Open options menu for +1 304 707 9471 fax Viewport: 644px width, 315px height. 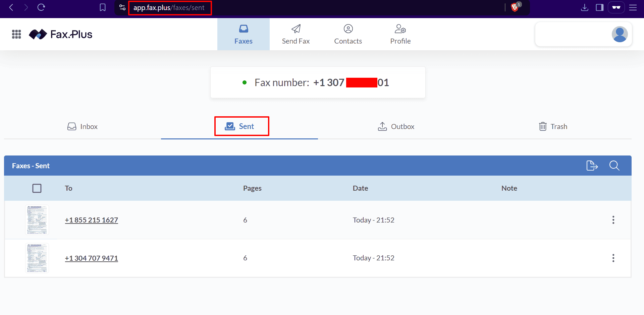click(x=613, y=258)
